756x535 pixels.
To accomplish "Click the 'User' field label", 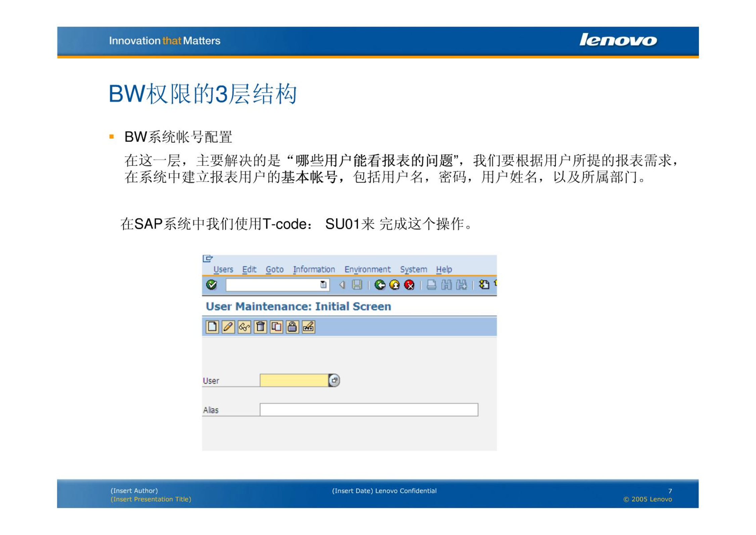I will tap(211, 381).
